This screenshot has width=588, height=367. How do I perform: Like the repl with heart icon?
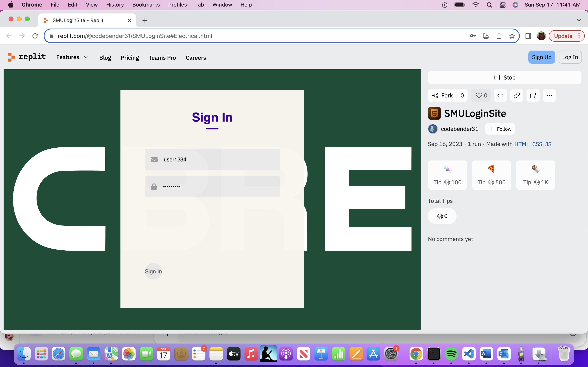481,95
